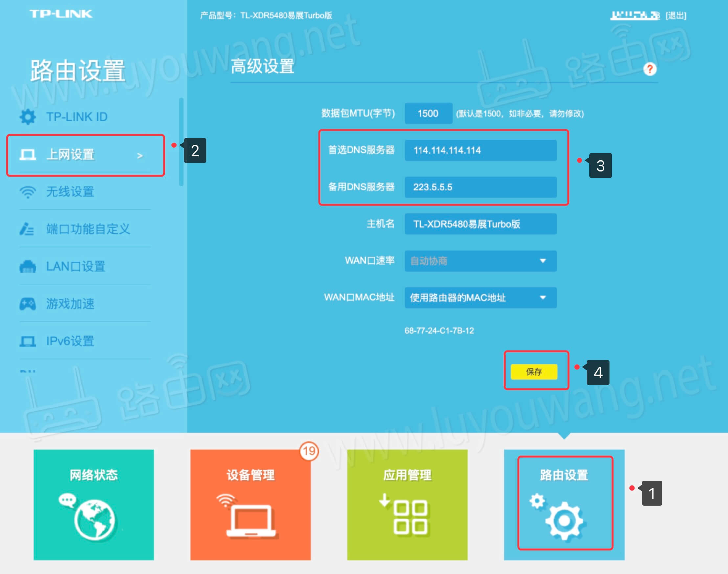Expand the WAN口MAC地址 dropdown
Viewport: 728px width, 574px height.
480,298
